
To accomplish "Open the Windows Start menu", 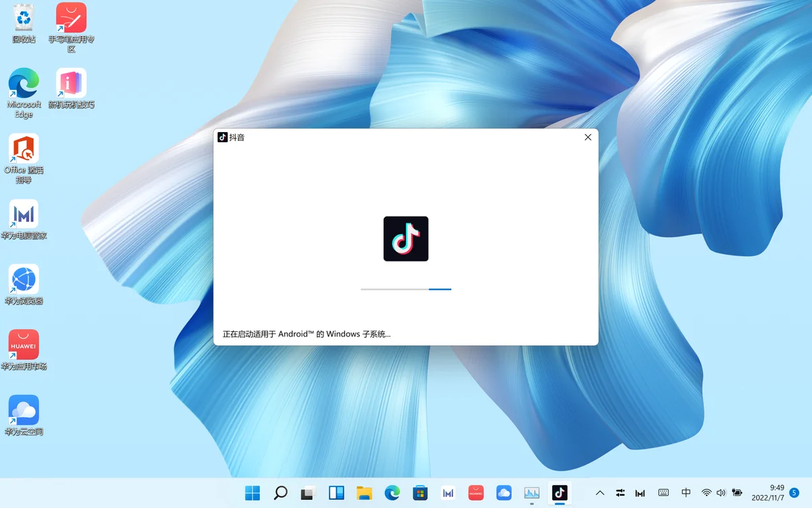I will click(252, 493).
